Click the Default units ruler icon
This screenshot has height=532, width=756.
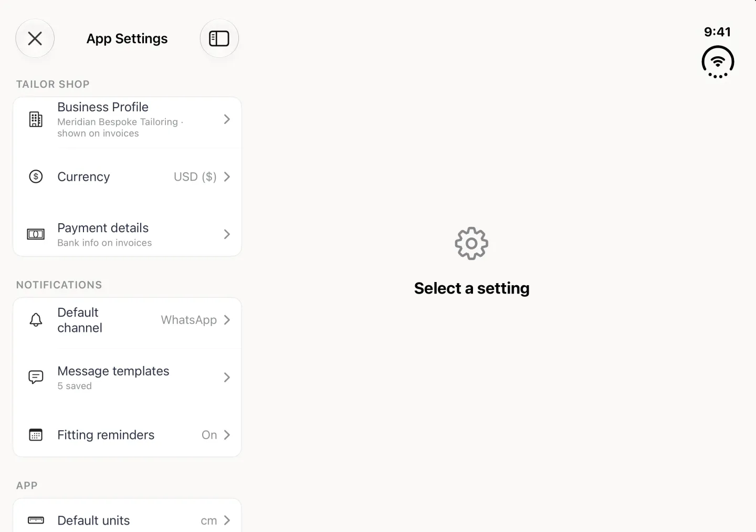coord(36,520)
